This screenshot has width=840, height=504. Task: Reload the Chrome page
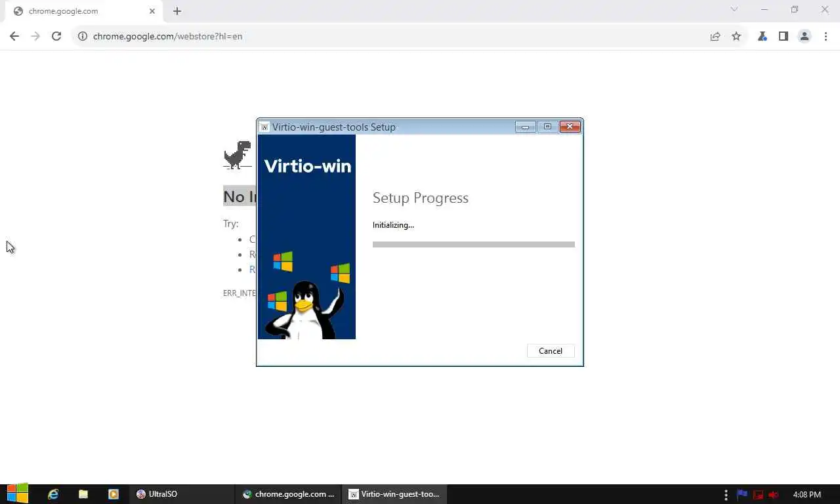pyautogui.click(x=56, y=36)
